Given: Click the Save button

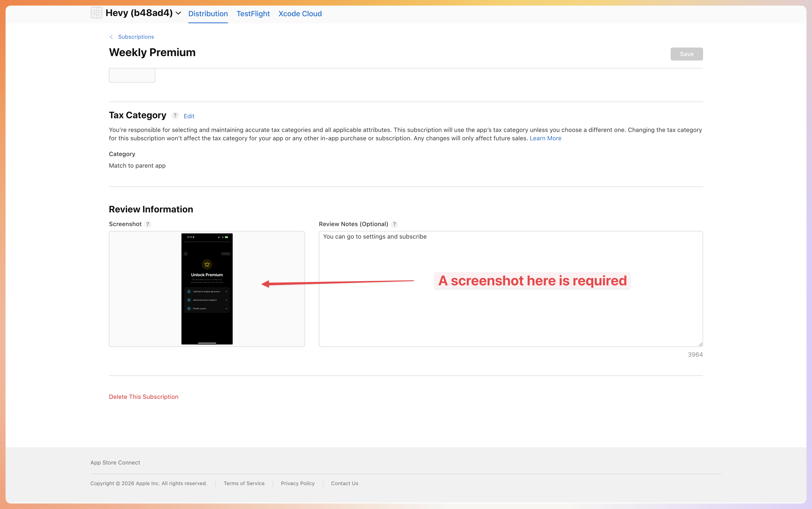Looking at the screenshot, I should (x=686, y=54).
